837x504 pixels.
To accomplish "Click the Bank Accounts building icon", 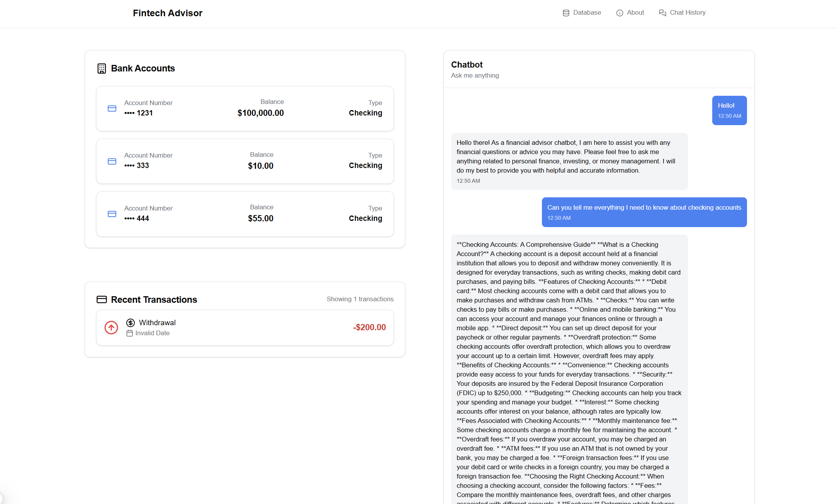I will 102,68.
